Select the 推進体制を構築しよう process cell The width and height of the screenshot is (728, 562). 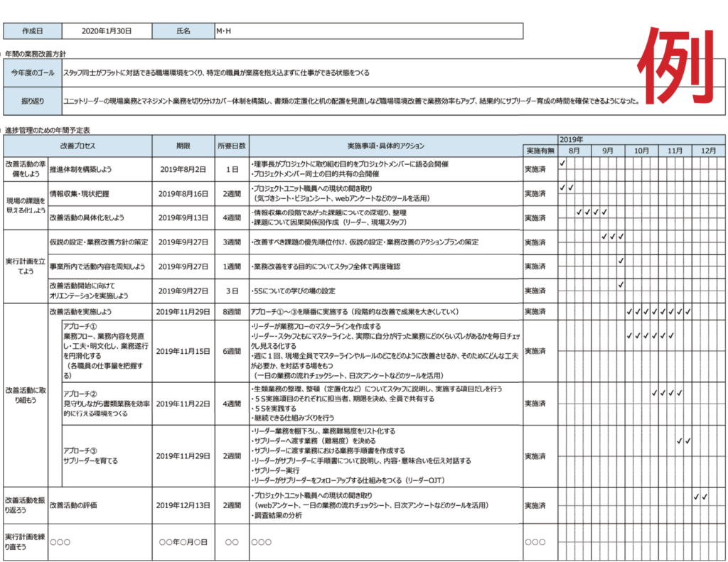100,169
